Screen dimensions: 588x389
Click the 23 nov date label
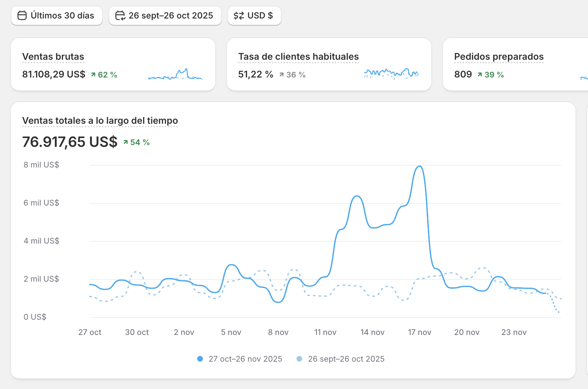click(514, 332)
